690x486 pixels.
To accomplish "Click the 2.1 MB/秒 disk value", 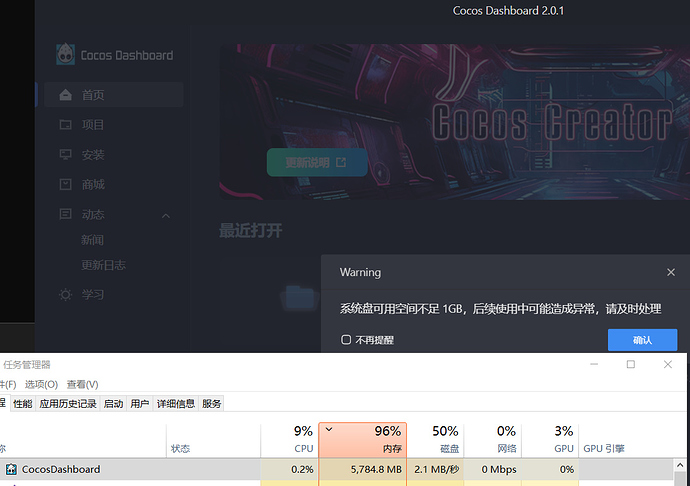I will coord(436,469).
